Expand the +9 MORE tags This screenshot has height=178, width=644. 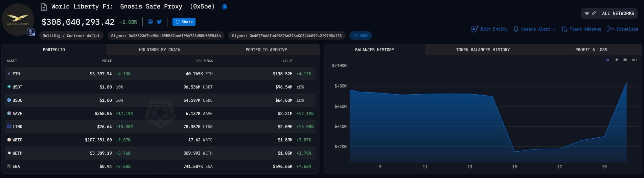pos(361,36)
